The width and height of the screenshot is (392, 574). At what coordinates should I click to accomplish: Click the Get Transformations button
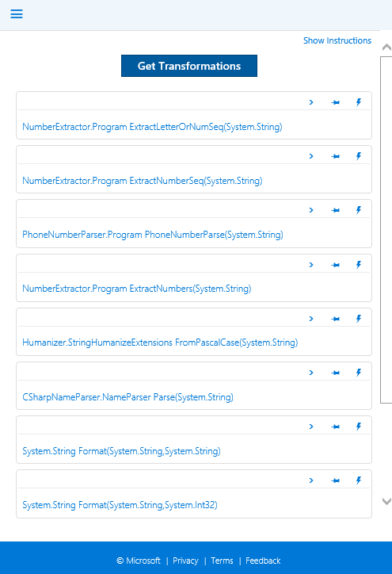click(x=189, y=66)
